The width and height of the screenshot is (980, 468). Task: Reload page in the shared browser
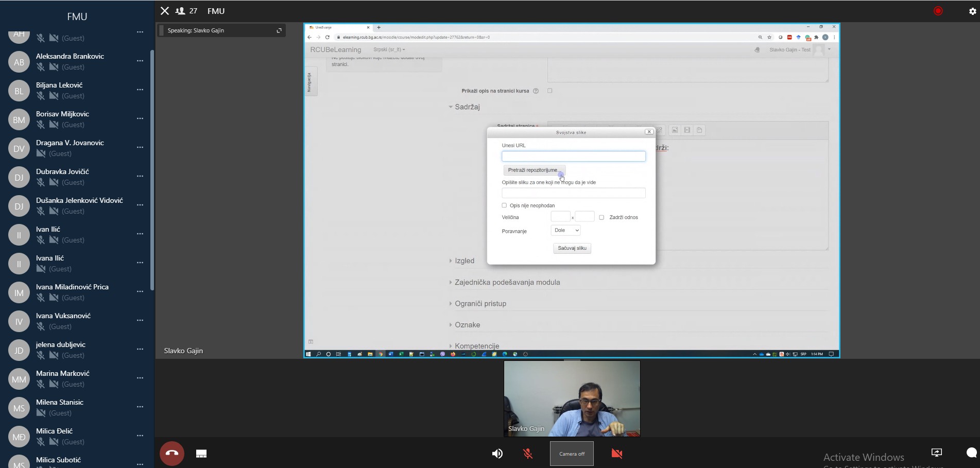pos(327,37)
